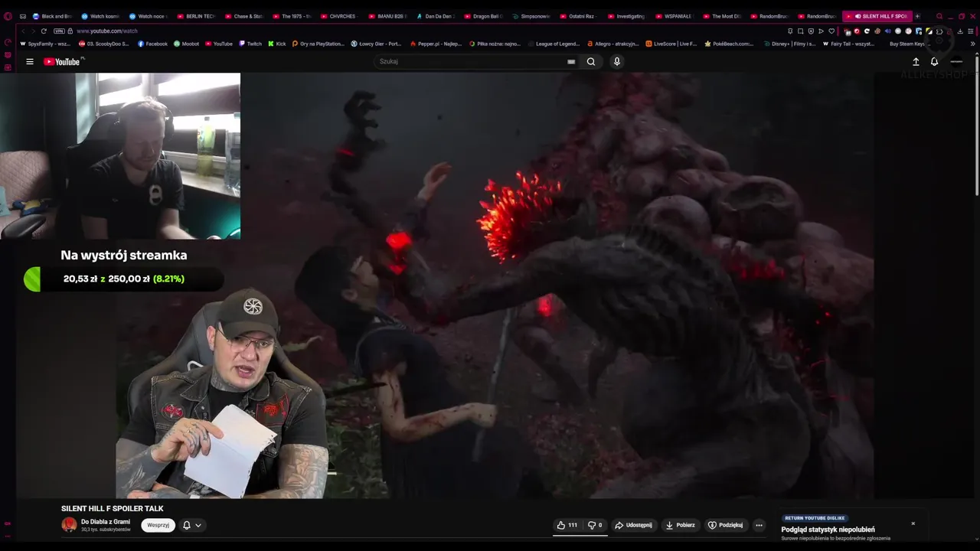Click the Pobierz download button

point(681,525)
